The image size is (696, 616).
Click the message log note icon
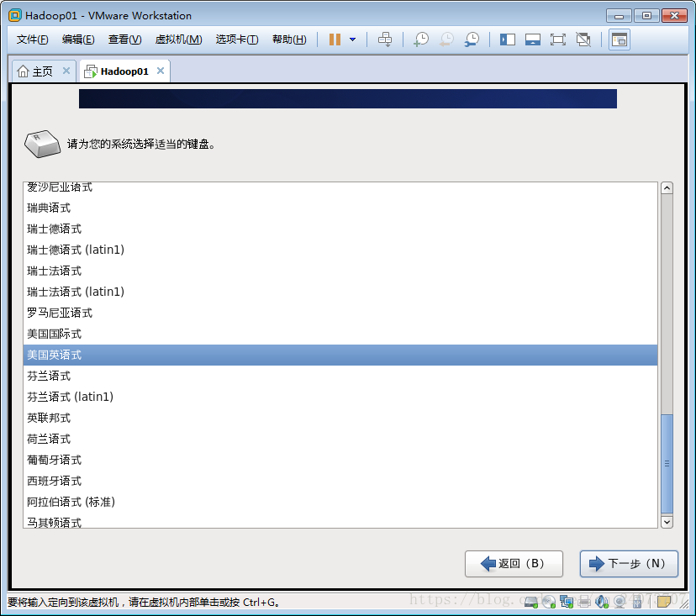point(664,602)
